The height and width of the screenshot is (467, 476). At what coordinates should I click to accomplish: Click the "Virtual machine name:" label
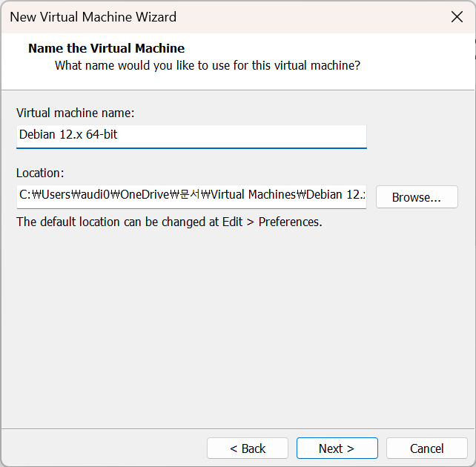click(x=76, y=113)
